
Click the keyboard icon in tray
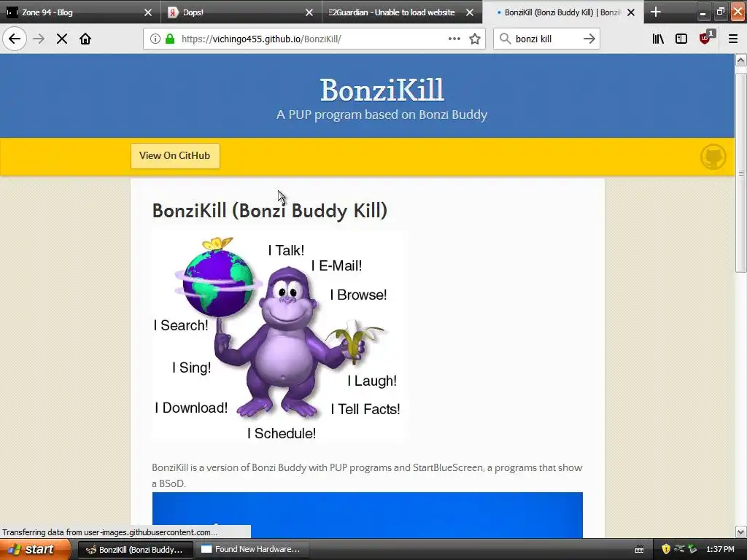click(x=639, y=550)
